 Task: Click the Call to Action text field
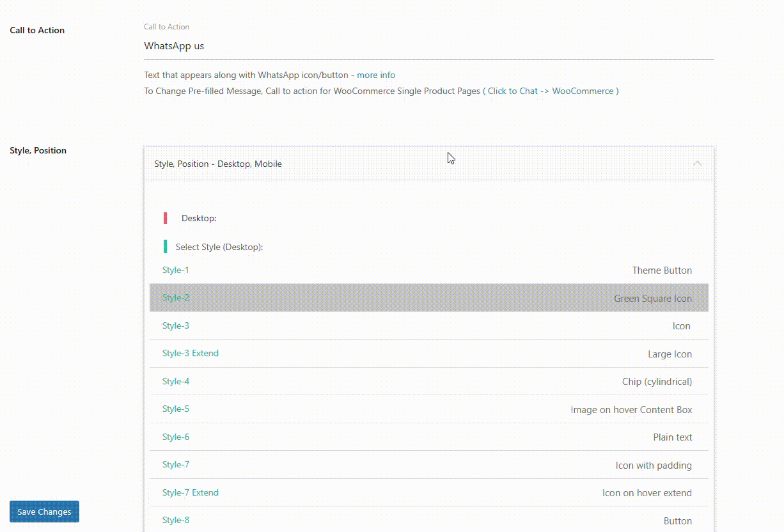pyautogui.click(x=428, y=46)
